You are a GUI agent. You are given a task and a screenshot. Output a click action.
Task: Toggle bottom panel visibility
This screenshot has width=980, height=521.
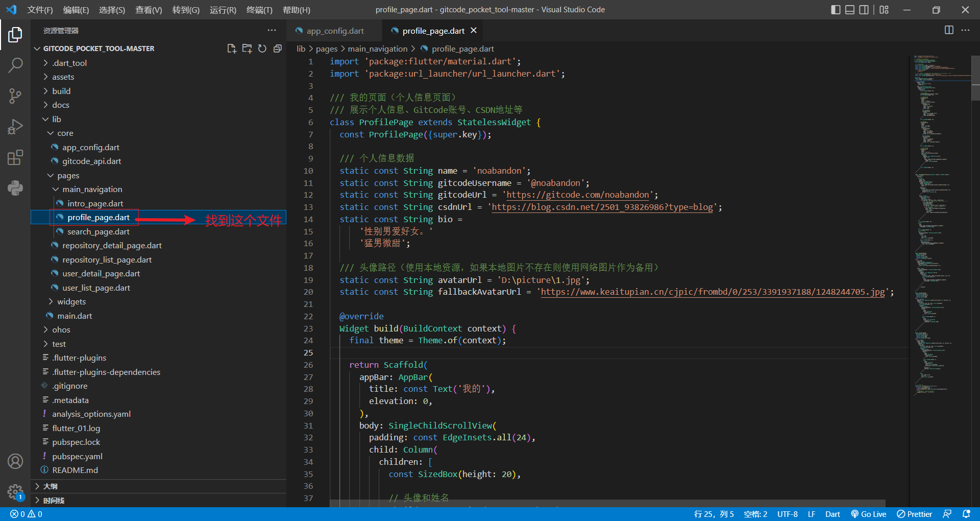click(x=850, y=10)
